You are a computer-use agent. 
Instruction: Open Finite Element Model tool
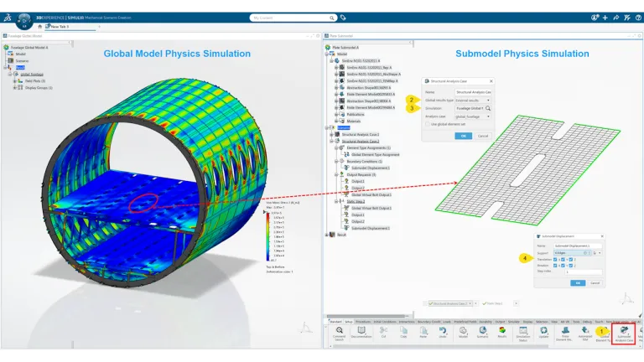[565, 334]
